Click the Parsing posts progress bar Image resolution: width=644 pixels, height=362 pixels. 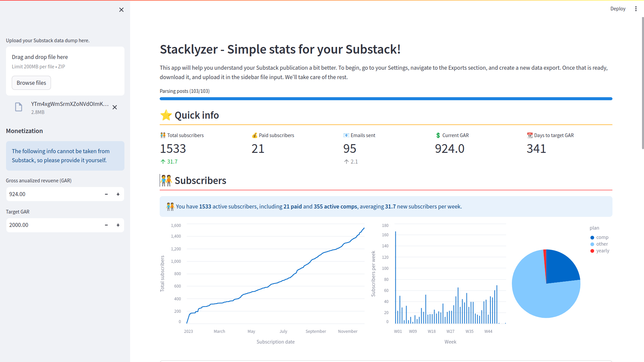tap(386, 99)
